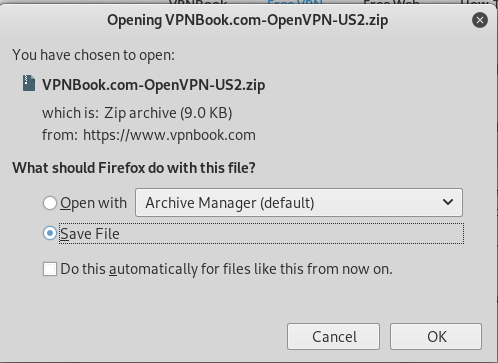The width and height of the screenshot is (498, 363).
Task: Open the Free VPN link behind dialog
Action: 295,3
